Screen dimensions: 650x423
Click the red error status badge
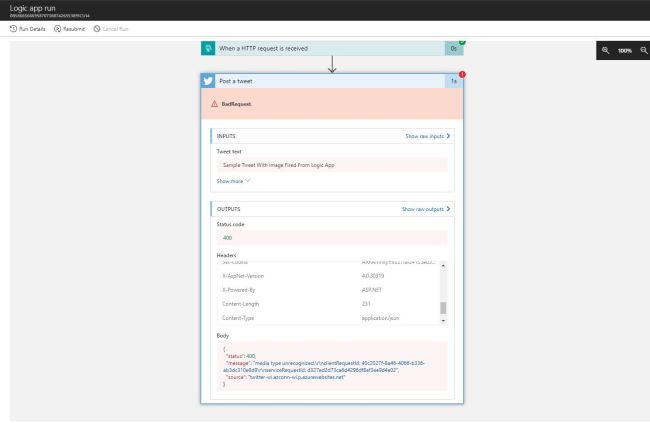tap(462, 74)
